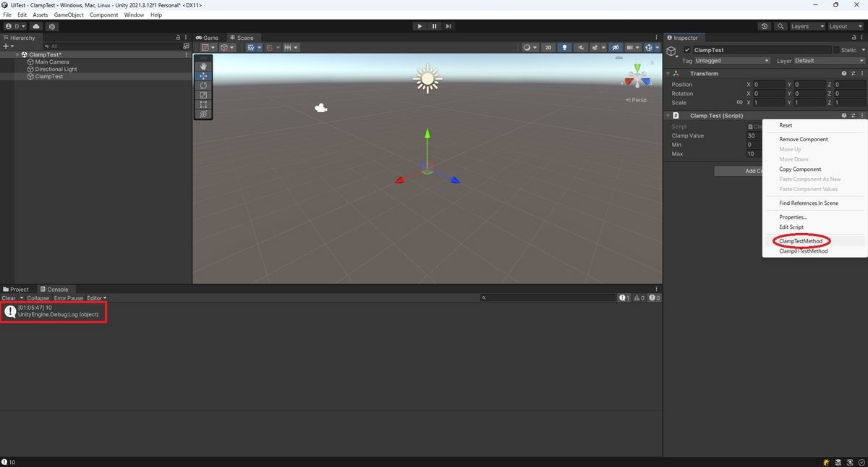Select the Rect tool
This screenshot has width=868, height=467.
coord(203,104)
